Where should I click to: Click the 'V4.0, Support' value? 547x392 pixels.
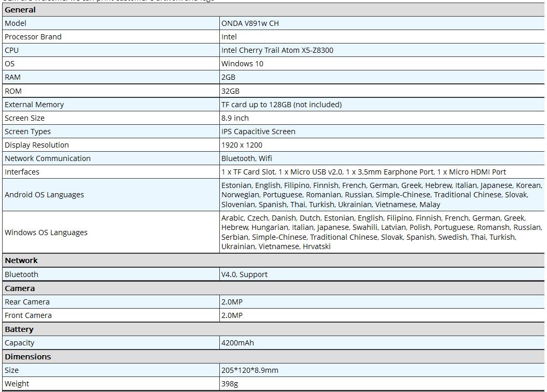pos(244,274)
